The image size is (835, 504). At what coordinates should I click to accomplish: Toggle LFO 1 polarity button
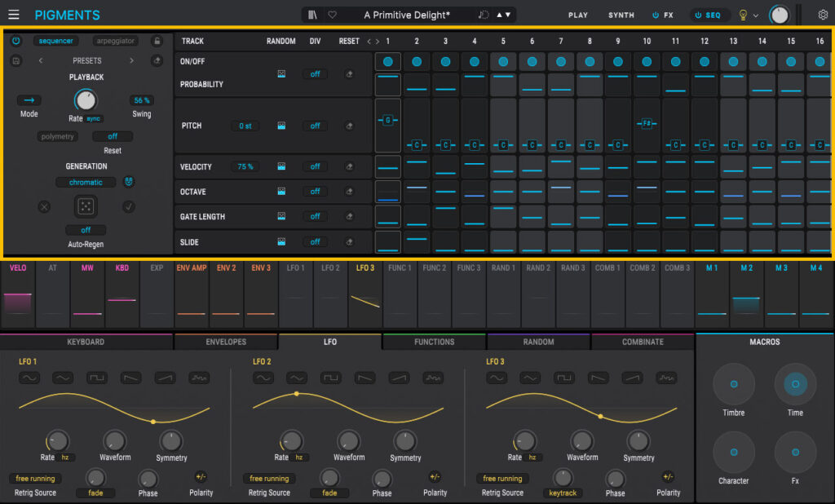coord(201,477)
